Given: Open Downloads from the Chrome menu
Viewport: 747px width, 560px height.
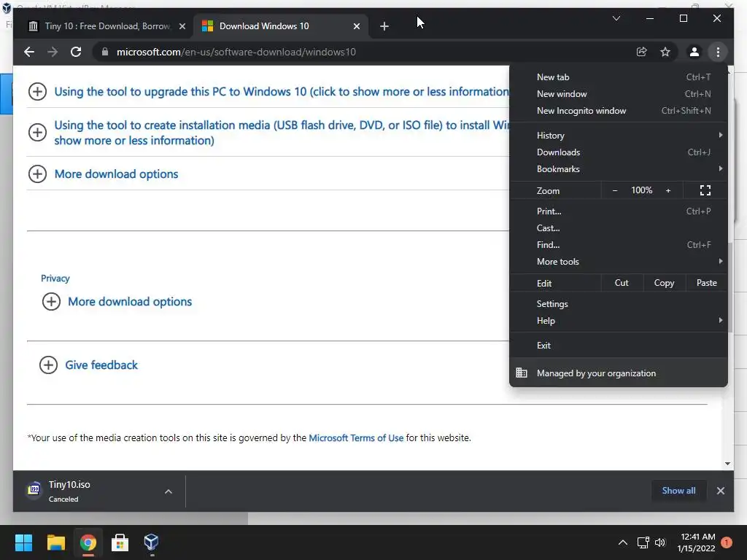Looking at the screenshot, I should [x=619, y=152].
